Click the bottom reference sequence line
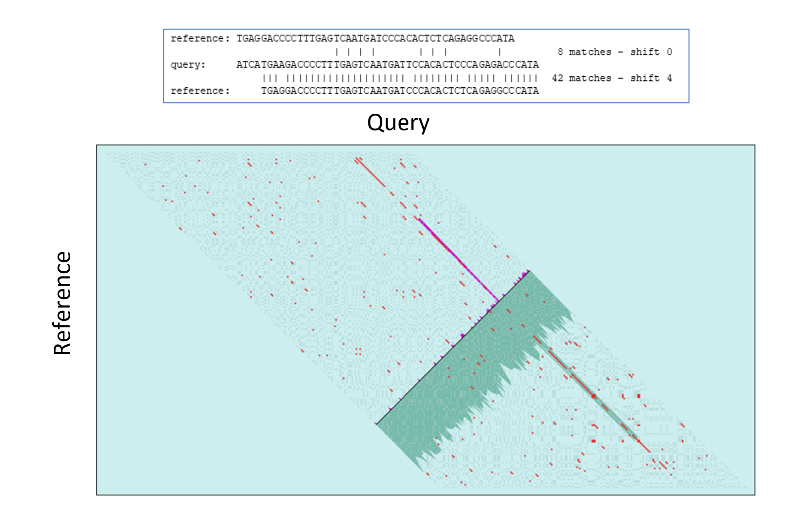This screenshot has height=532, width=812. tap(399, 91)
